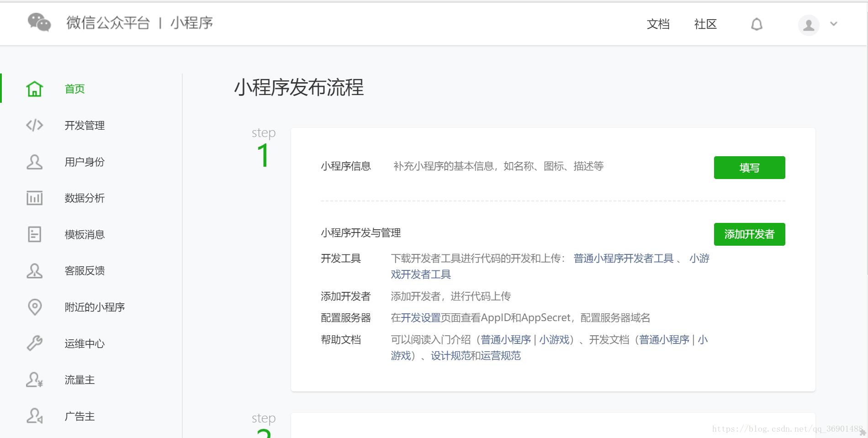The width and height of the screenshot is (868, 438).
Task: Open the 开发设置 link
Action: (421, 318)
